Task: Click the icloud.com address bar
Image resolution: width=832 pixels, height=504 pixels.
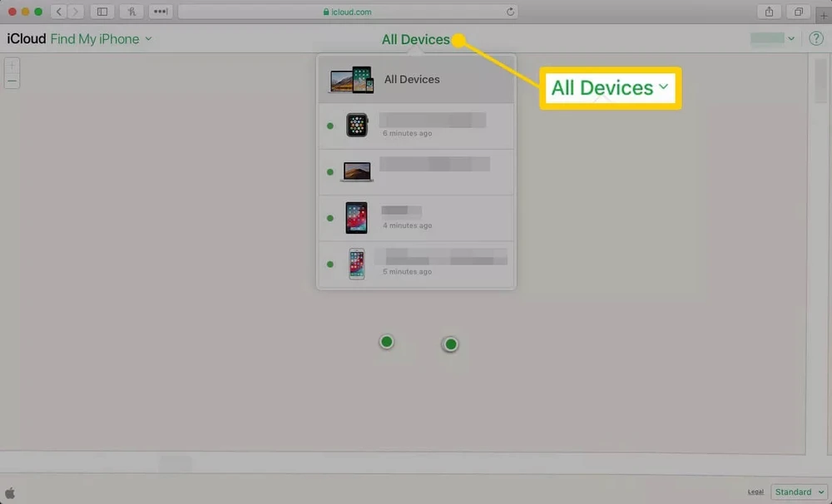Action: pyautogui.click(x=348, y=12)
